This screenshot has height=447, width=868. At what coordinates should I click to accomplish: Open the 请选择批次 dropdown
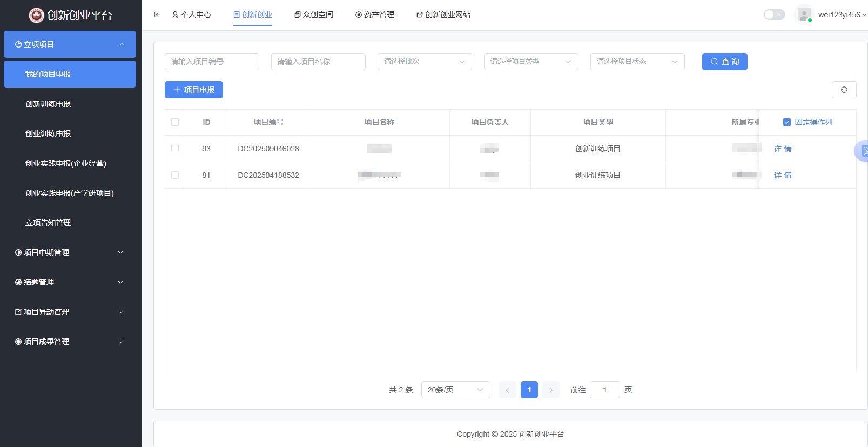(424, 62)
